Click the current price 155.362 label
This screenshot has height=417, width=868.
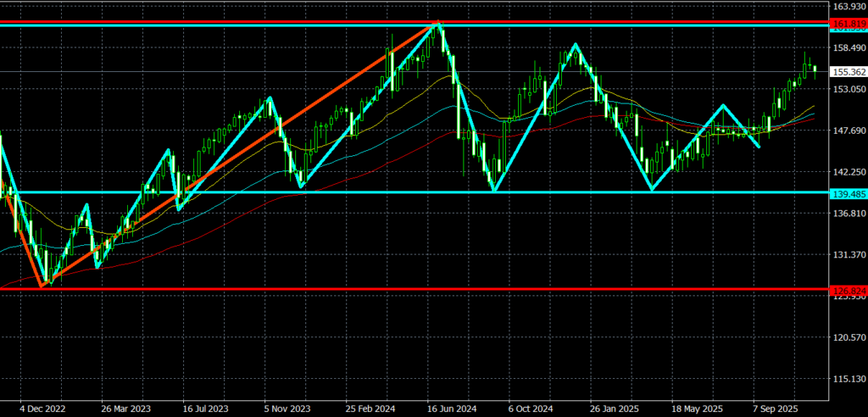point(848,72)
